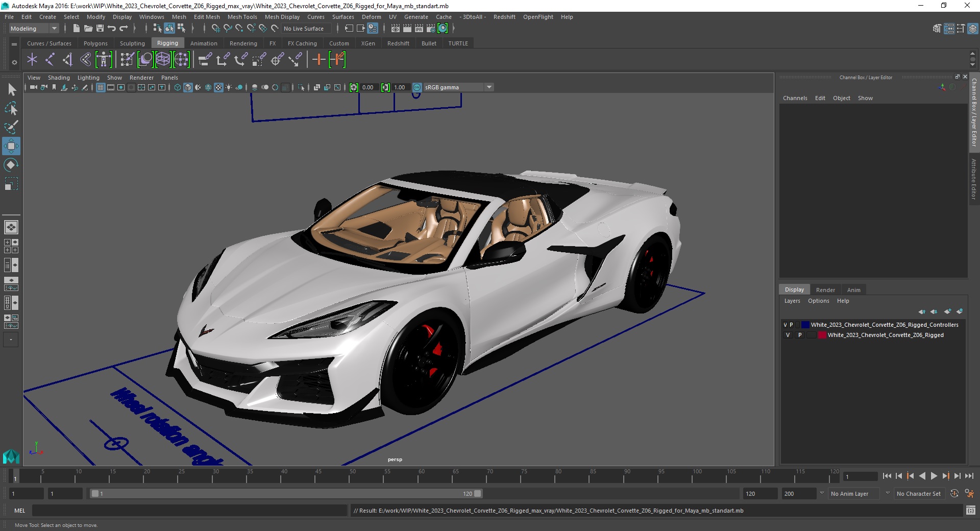Viewport: 980px width, 531px height.
Task: Open the Mesh Tools menu
Action: pyautogui.click(x=242, y=17)
